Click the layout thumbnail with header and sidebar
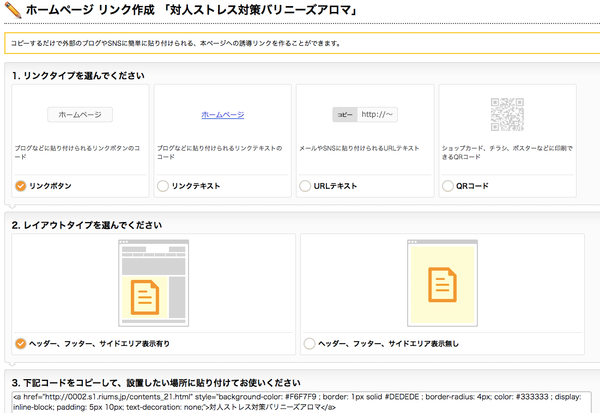This screenshot has width=600, height=413. tap(153, 283)
